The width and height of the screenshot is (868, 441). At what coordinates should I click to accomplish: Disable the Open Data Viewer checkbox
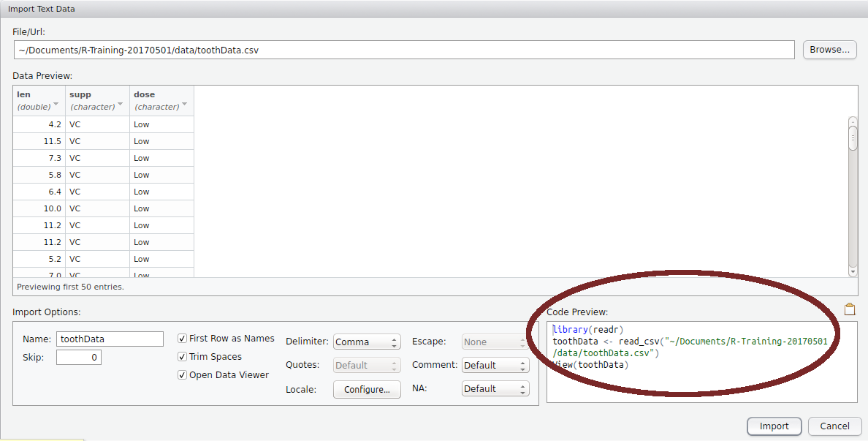click(183, 375)
